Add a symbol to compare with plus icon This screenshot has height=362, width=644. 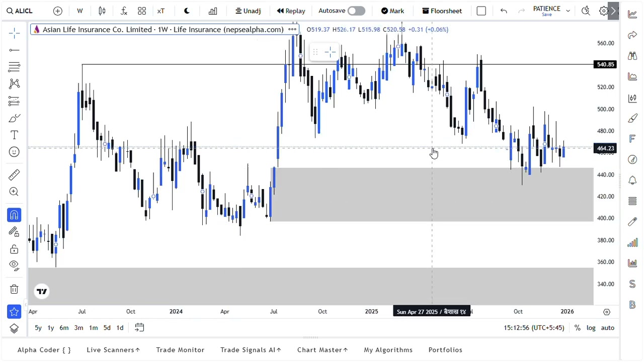(x=58, y=11)
